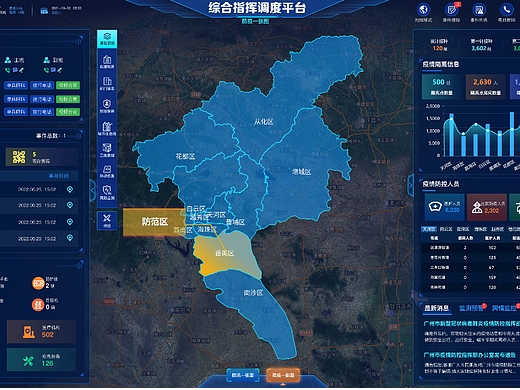Click the orange button at bottom center
The height and width of the screenshot is (390, 520).
pyautogui.click(x=283, y=375)
